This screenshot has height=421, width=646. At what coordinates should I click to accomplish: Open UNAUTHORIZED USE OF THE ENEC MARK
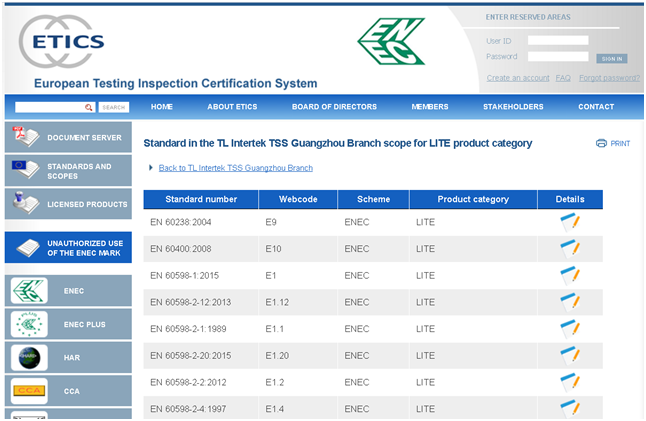(68, 248)
